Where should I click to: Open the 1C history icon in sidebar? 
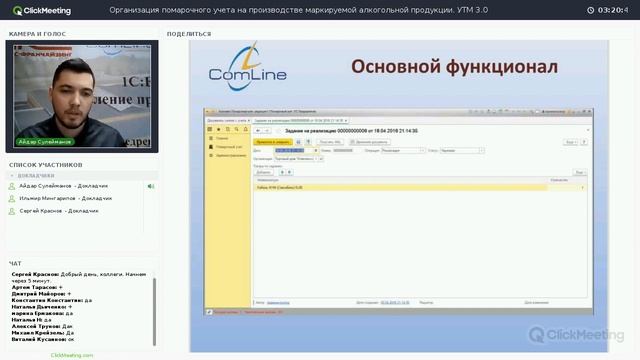tap(228, 129)
